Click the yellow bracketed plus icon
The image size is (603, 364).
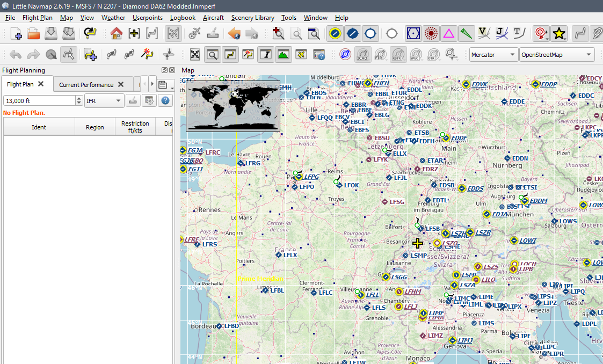pyautogui.click(x=134, y=34)
